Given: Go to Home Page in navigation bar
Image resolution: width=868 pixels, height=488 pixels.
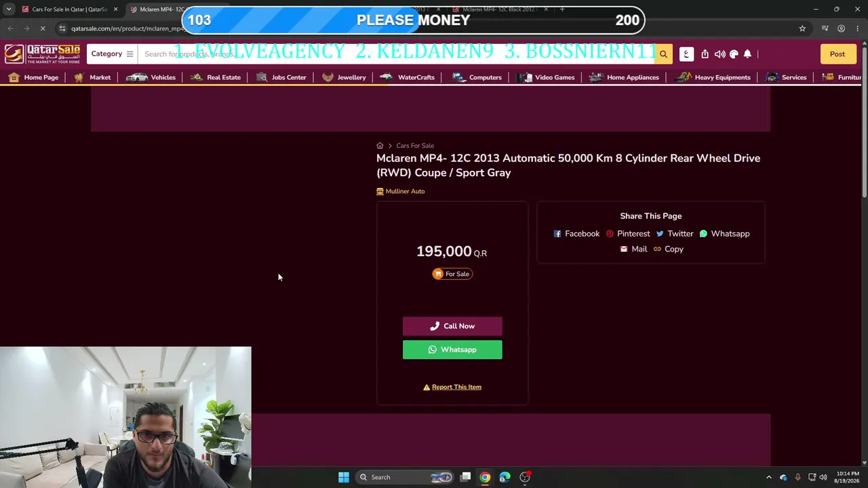Looking at the screenshot, I should click(x=33, y=77).
